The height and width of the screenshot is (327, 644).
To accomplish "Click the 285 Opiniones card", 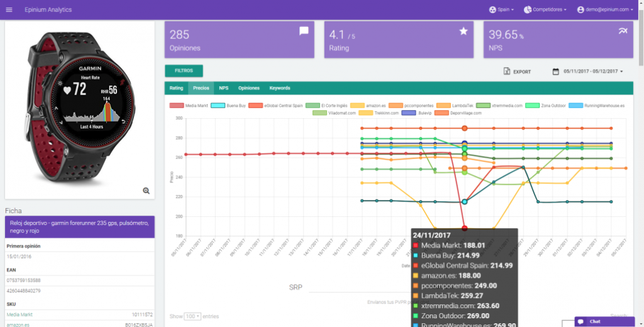I will click(x=240, y=40).
